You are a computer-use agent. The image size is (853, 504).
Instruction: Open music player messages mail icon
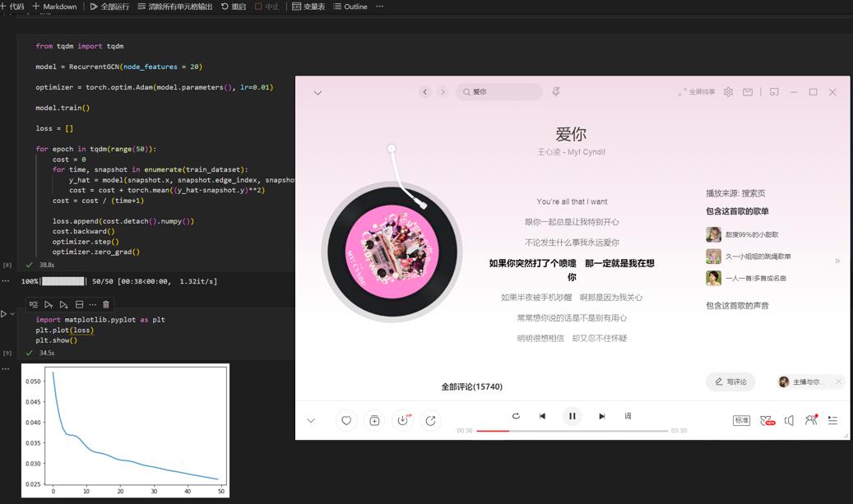coord(748,92)
